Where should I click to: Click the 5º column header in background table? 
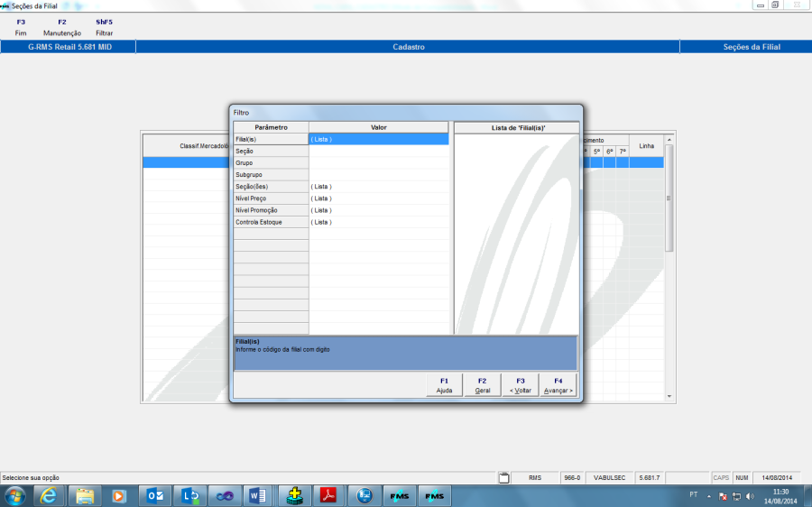(x=596, y=152)
